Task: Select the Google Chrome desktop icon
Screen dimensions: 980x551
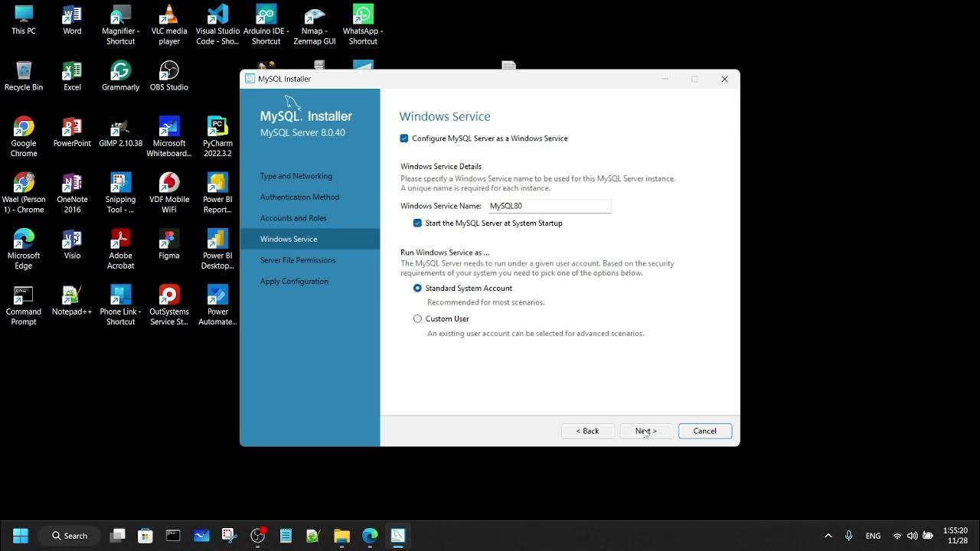Action: [x=24, y=137]
